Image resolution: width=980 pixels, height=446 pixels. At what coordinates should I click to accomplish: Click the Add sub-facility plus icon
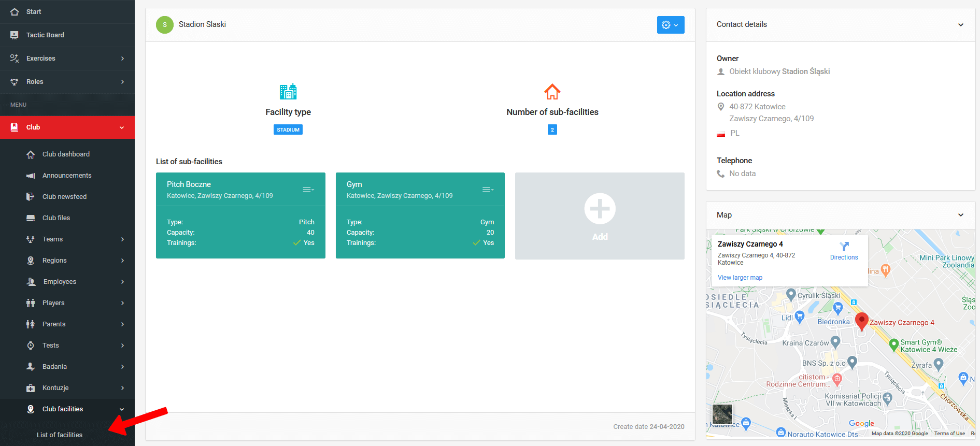(x=600, y=209)
